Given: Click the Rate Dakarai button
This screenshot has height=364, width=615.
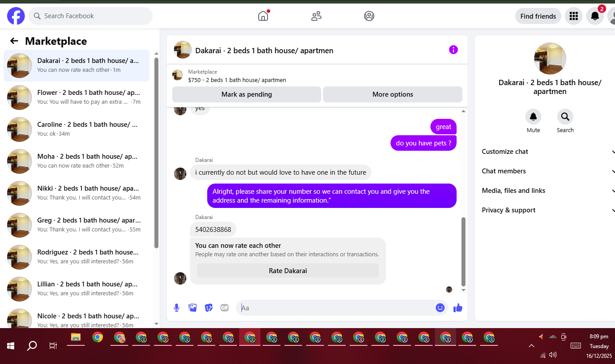Looking at the screenshot, I should [288, 271].
